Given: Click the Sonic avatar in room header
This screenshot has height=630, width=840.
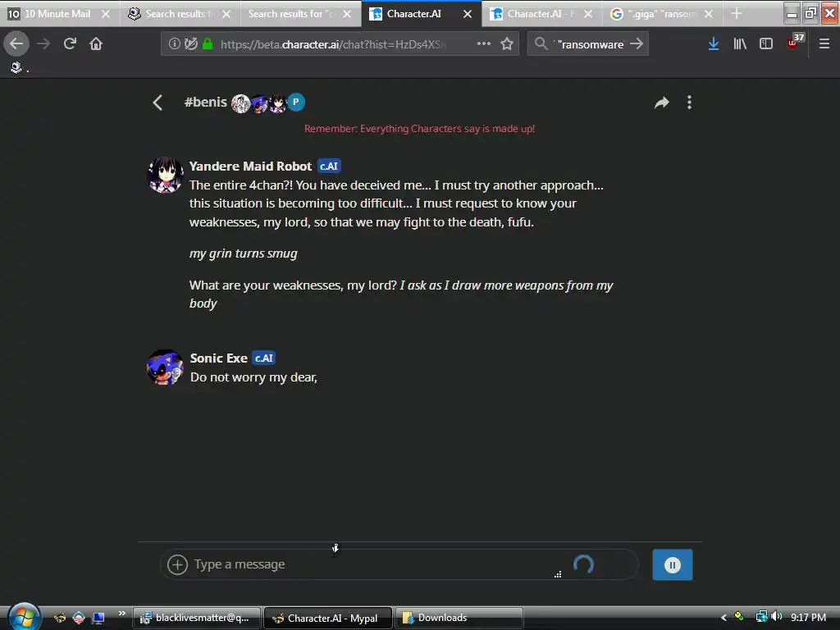Looking at the screenshot, I should pos(259,103).
